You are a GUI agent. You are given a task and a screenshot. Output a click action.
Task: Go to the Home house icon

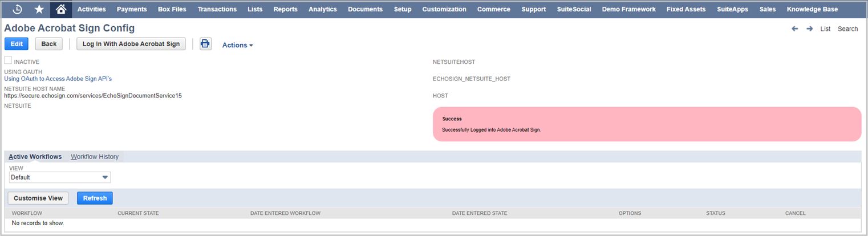point(61,9)
